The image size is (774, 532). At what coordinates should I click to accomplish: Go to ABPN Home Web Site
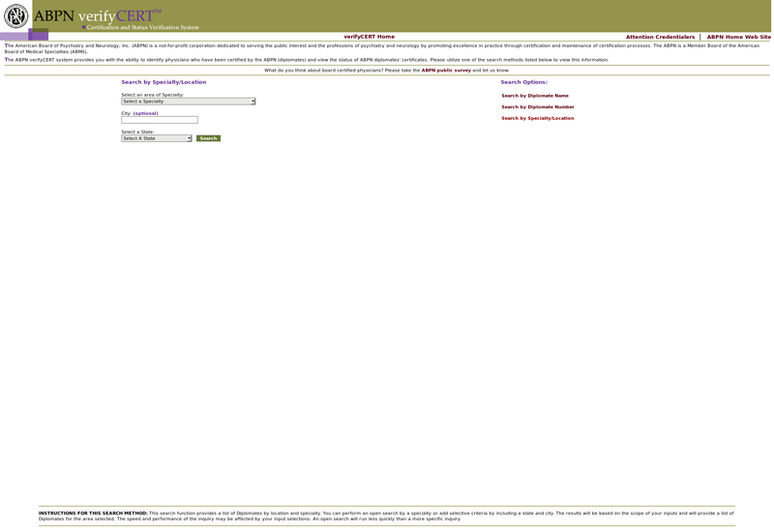[738, 37]
